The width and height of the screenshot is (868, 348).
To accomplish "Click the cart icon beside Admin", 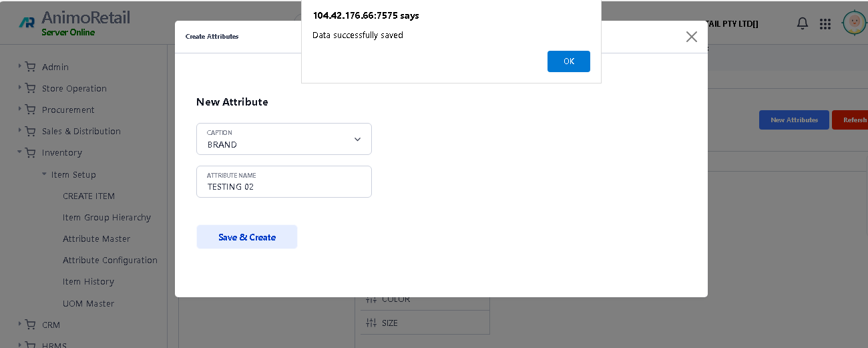I will click(31, 67).
